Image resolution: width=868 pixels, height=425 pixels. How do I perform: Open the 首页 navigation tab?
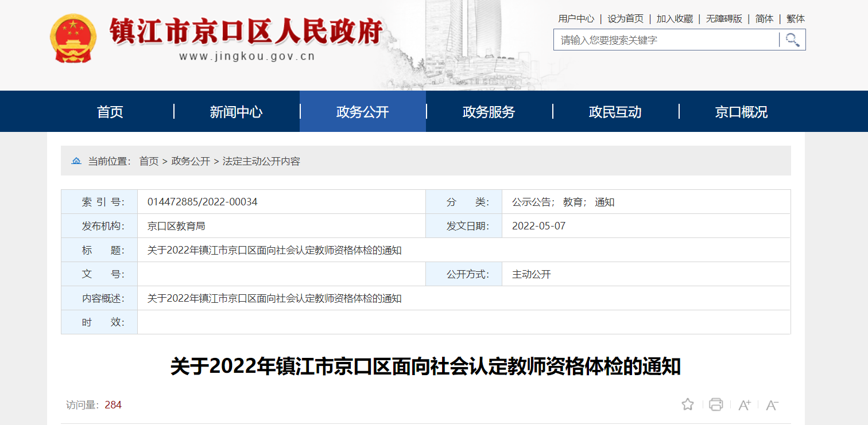pyautogui.click(x=110, y=112)
